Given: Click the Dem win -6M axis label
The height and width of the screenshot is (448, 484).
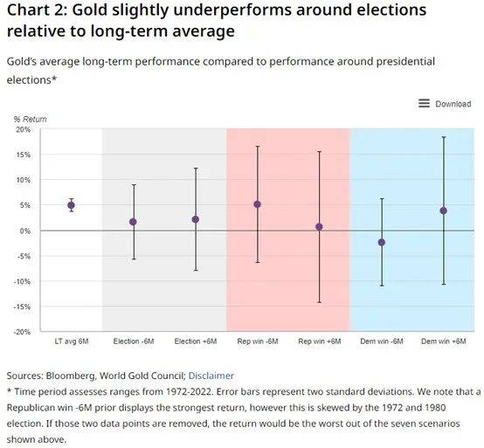Looking at the screenshot, I should pos(382,341).
